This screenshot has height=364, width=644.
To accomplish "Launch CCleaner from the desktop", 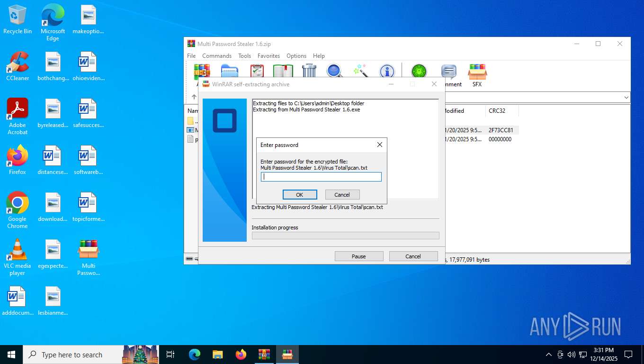I will pyautogui.click(x=18, y=66).
